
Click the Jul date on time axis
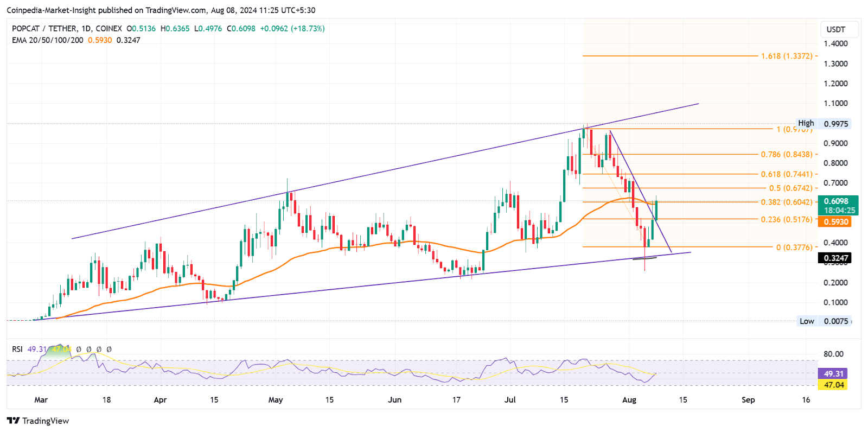click(x=510, y=399)
